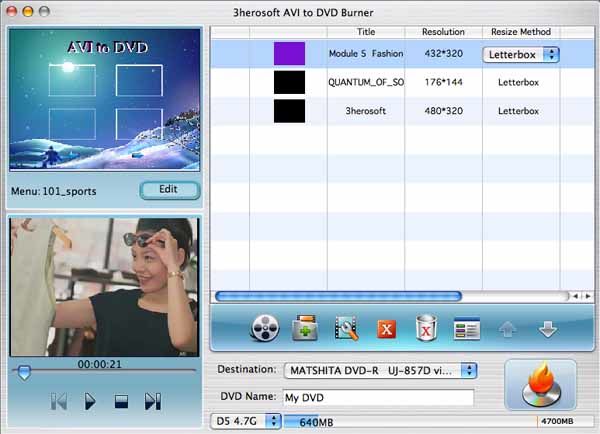Click the 00:00:21 time display

point(99,364)
